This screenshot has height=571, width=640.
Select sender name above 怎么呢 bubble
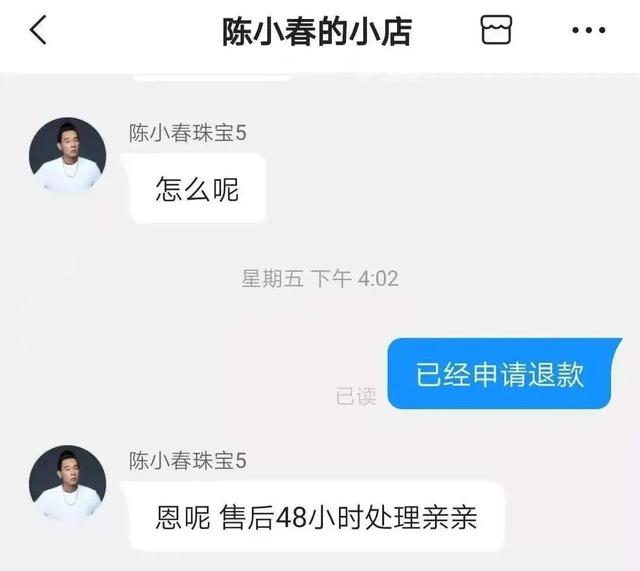click(x=188, y=133)
